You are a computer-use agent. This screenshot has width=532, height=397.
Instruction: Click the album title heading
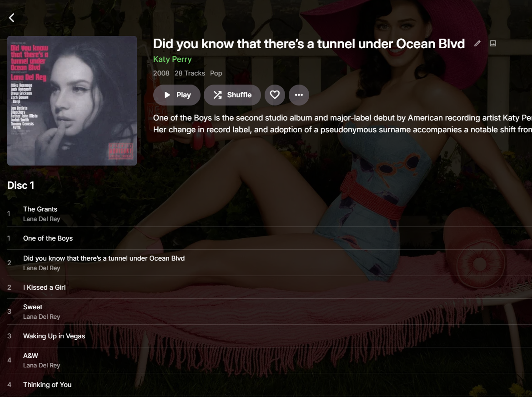(x=309, y=44)
